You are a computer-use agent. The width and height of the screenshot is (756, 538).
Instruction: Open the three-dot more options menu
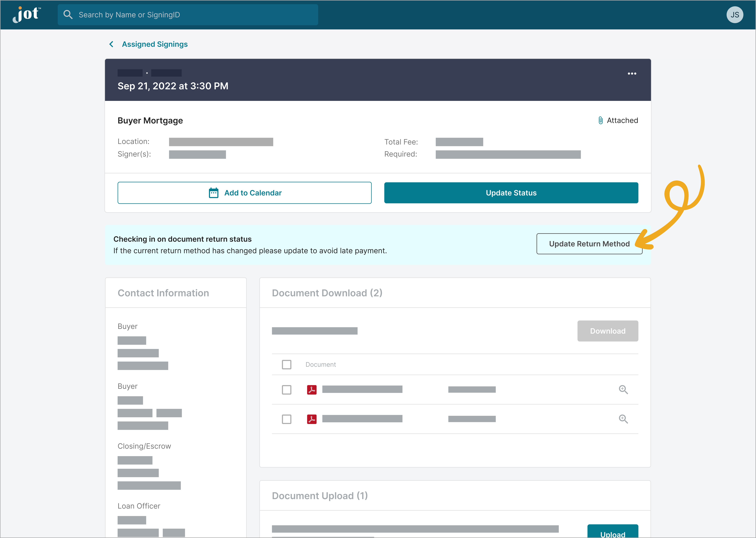pyautogui.click(x=632, y=74)
